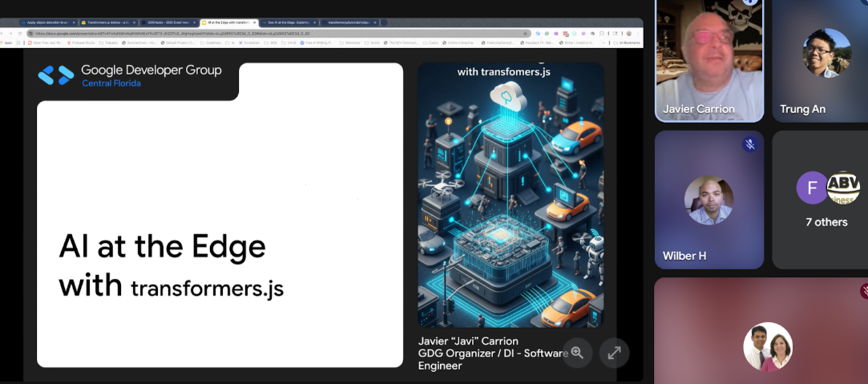Open the Chrome three-dot menu
Screen dimensions: 868x384
[x=638, y=33]
